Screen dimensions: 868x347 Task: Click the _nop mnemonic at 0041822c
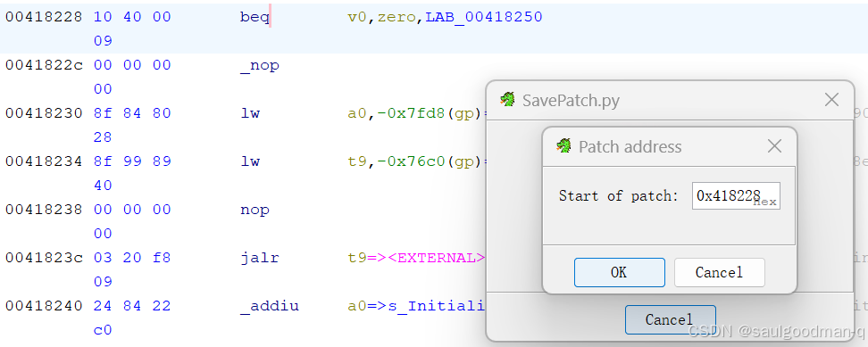point(260,66)
